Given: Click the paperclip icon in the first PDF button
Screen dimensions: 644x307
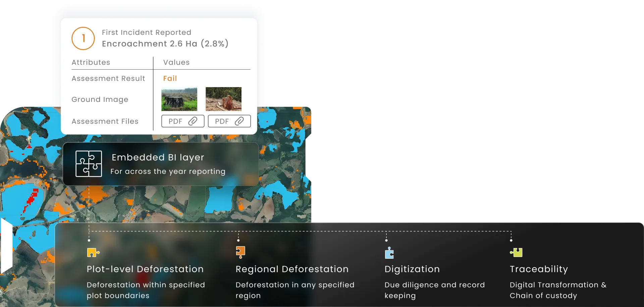Looking at the screenshot, I should pyautogui.click(x=193, y=121).
